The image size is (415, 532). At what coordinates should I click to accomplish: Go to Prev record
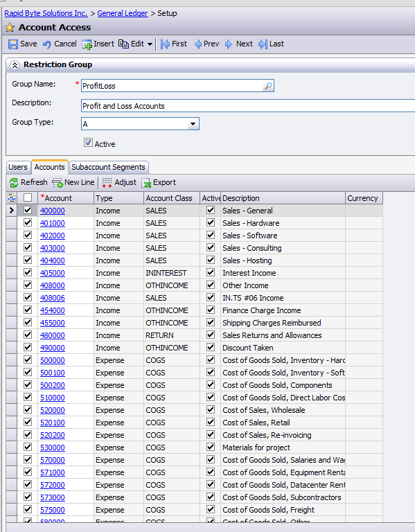coord(206,44)
